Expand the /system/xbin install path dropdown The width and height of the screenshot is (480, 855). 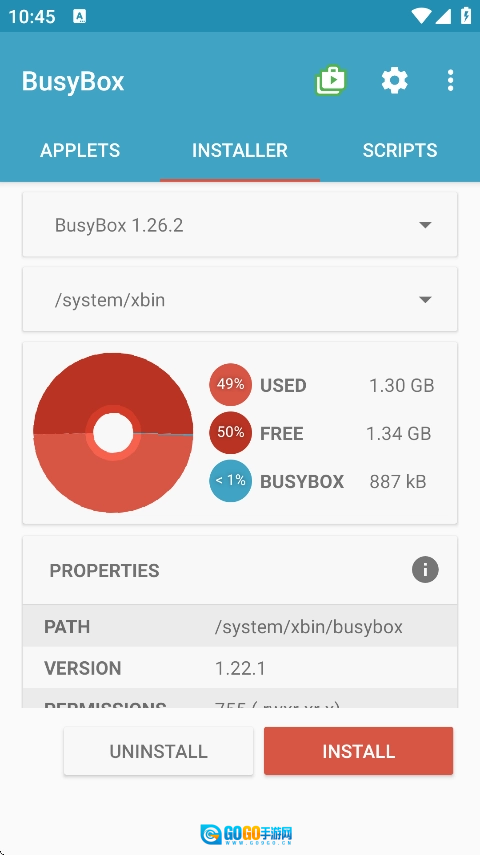[239, 299]
